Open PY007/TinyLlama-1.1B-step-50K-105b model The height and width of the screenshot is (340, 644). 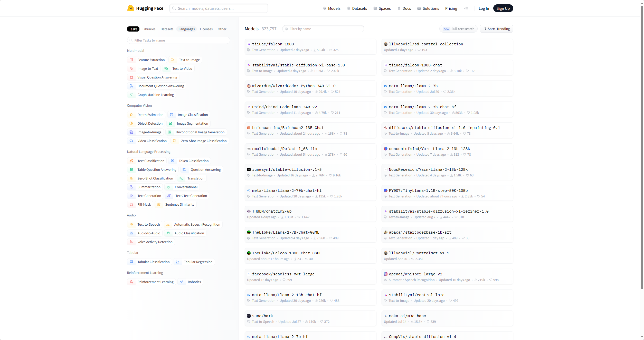[x=447, y=193]
